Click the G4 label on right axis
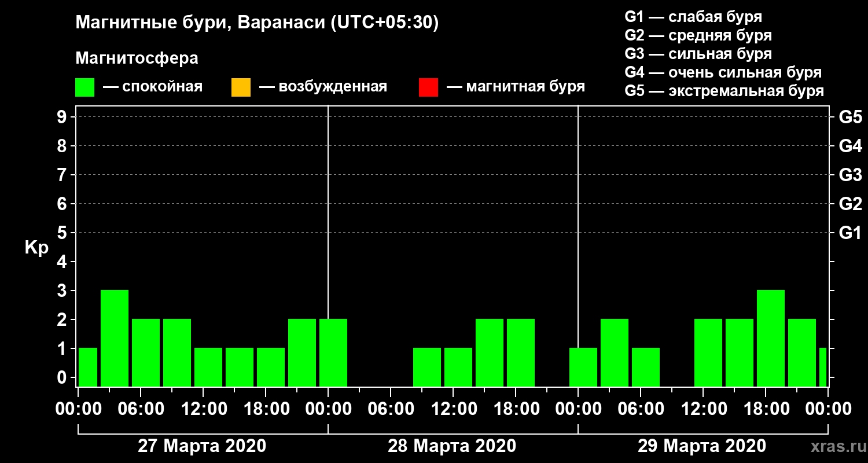 point(850,146)
